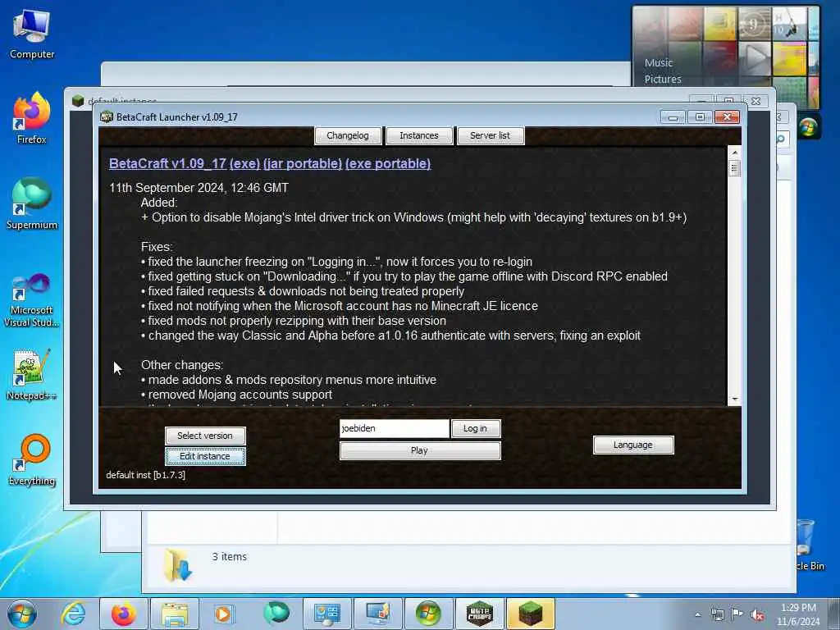Image resolution: width=840 pixels, height=630 pixels.
Task: Click the muted volume tray icon
Action: coord(757,615)
